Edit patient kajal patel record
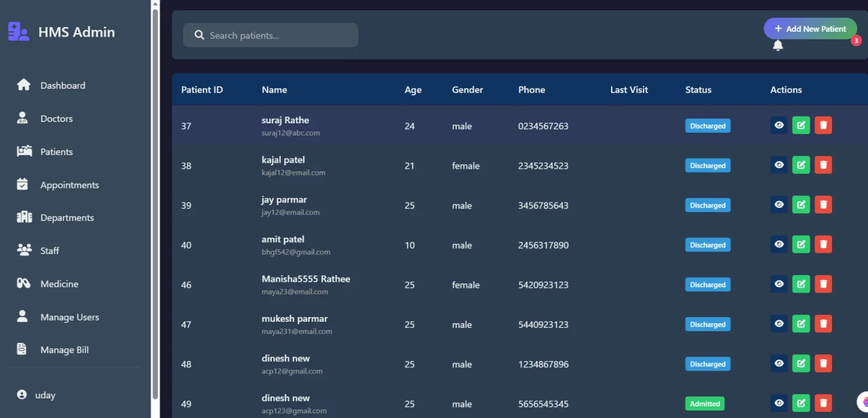This screenshot has width=868, height=418. tap(801, 165)
